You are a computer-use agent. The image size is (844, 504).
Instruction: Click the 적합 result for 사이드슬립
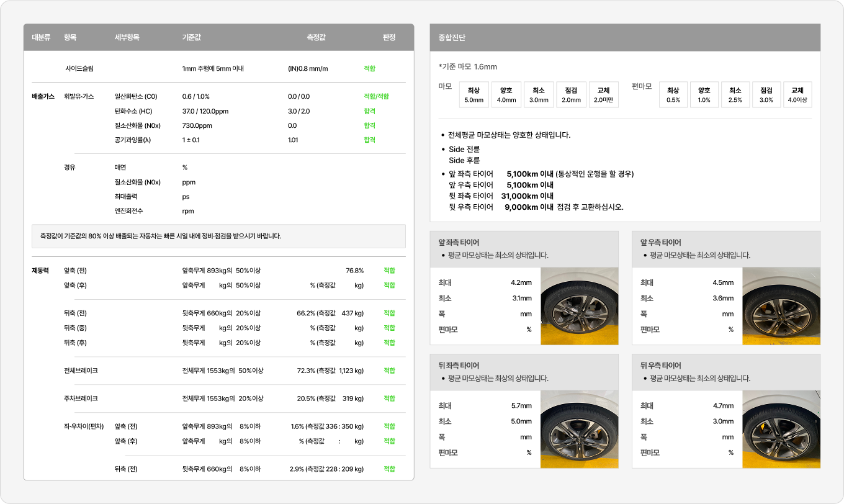click(369, 69)
